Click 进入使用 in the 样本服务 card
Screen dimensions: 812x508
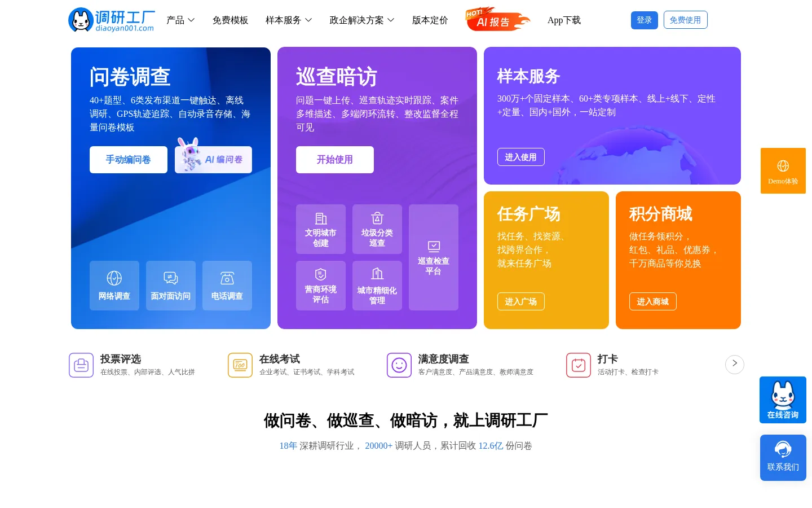point(521,157)
